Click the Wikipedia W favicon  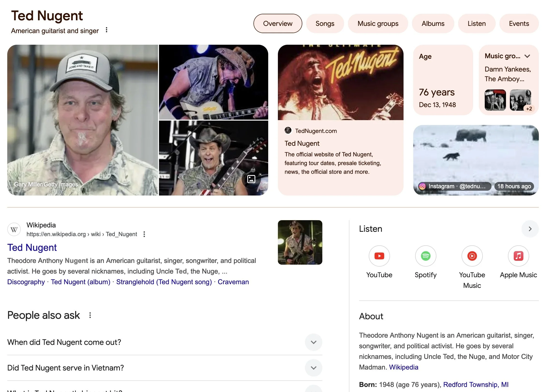(x=14, y=229)
